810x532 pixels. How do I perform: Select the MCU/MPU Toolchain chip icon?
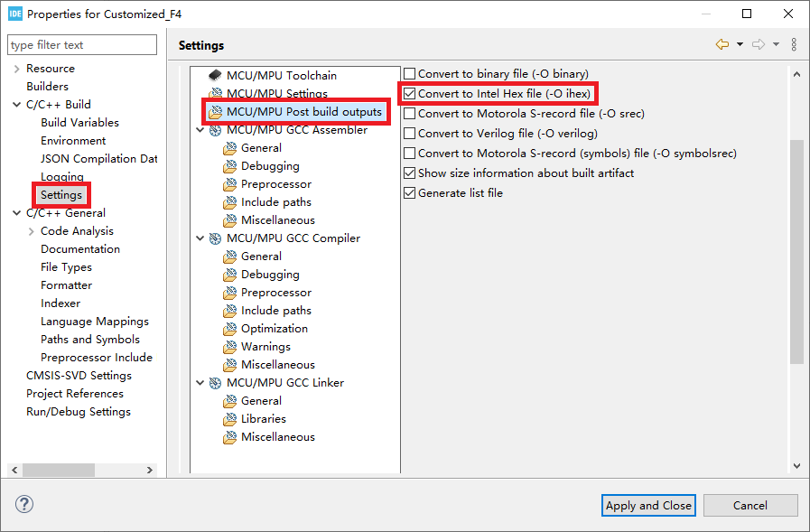(215, 75)
